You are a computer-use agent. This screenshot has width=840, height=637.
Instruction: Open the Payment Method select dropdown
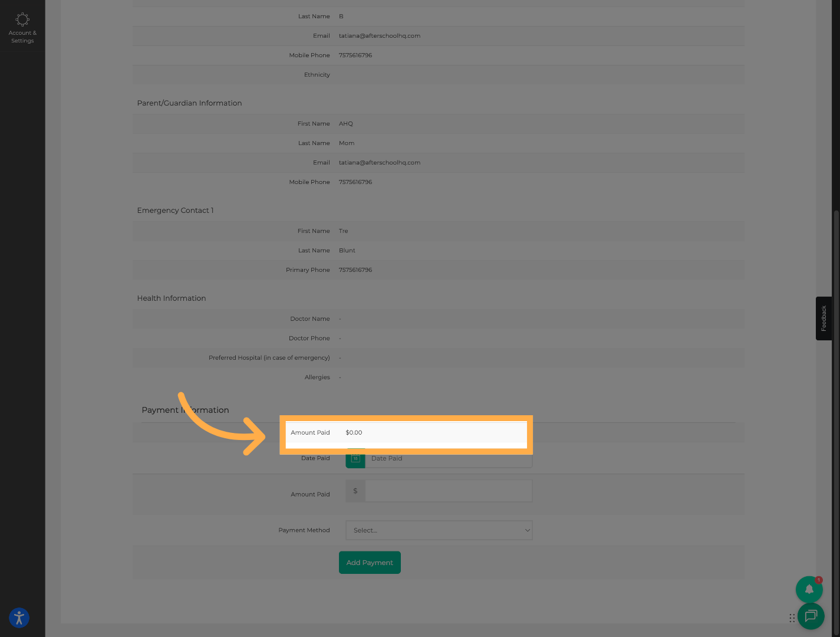tap(439, 530)
